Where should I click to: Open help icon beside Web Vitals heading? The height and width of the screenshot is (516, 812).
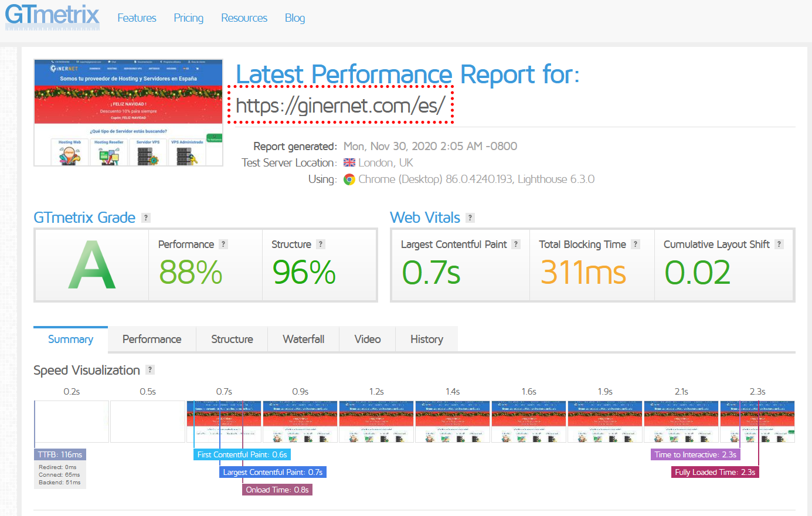click(470, 218)
